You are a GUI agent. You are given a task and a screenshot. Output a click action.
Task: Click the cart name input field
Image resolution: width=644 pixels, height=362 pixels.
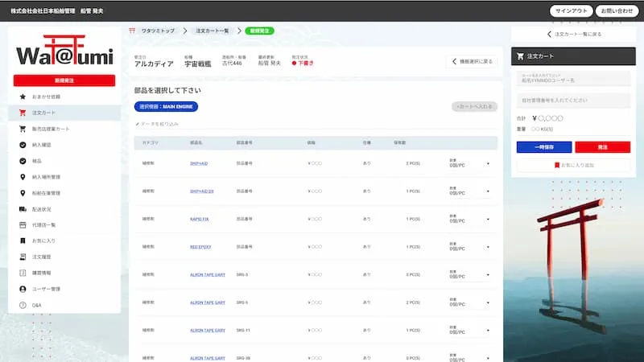pos(573,78)
